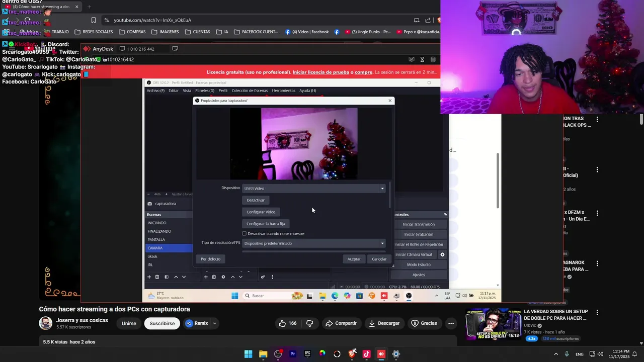
Task: Open OBS Editar menu
Action: click(x=174, y=90)
